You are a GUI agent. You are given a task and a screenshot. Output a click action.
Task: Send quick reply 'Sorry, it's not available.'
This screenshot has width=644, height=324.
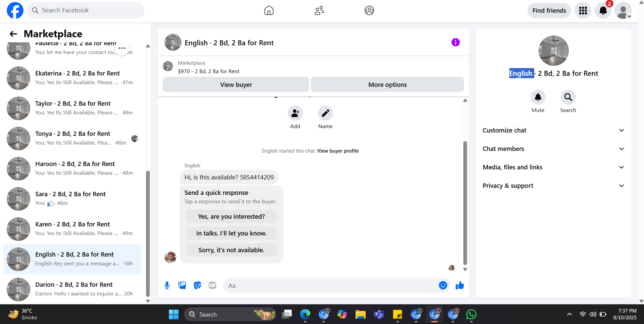231,250
